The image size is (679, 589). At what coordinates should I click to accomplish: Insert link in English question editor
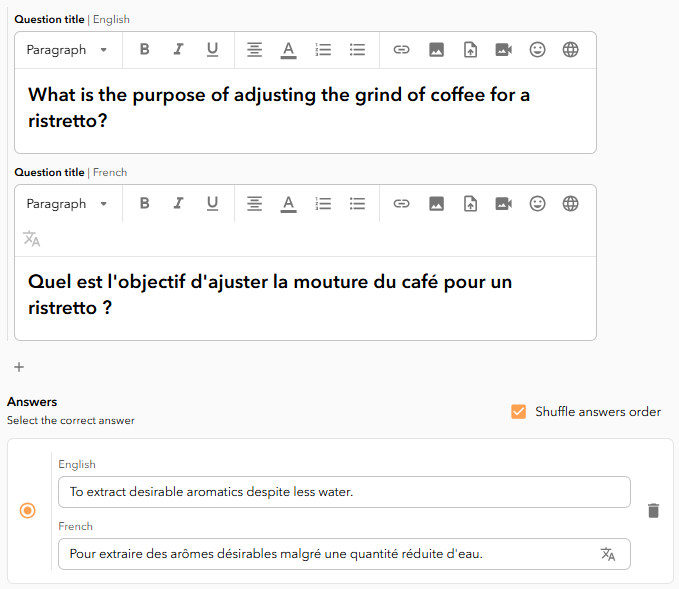(x=401, y=49)
